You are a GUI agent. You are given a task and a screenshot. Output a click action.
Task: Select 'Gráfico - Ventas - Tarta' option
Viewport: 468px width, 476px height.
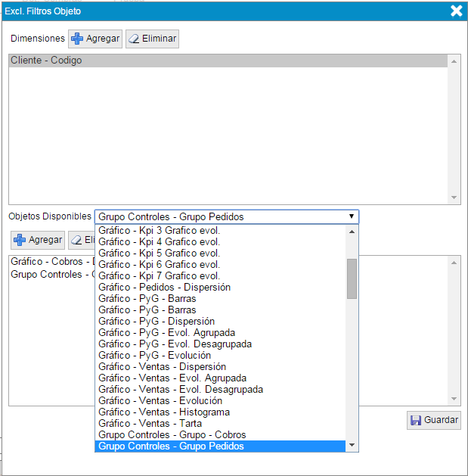click(x=150, y=424)
